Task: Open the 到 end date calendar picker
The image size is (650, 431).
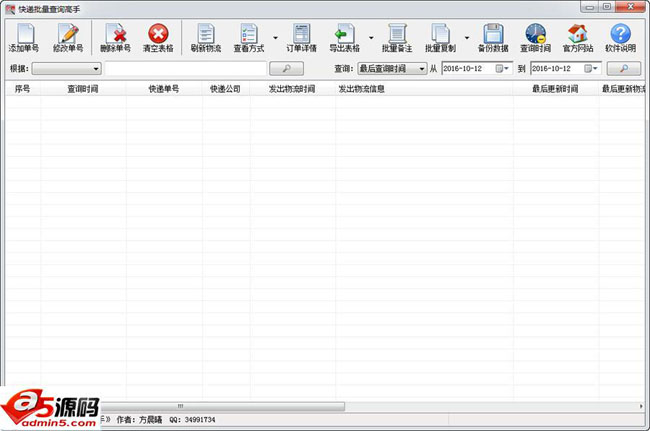Action: tap(590, 68)
